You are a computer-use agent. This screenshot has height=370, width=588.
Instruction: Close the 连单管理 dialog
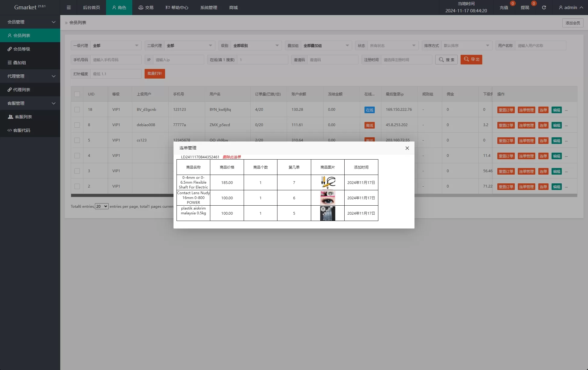pyautogui.click(x=407, y=148)
